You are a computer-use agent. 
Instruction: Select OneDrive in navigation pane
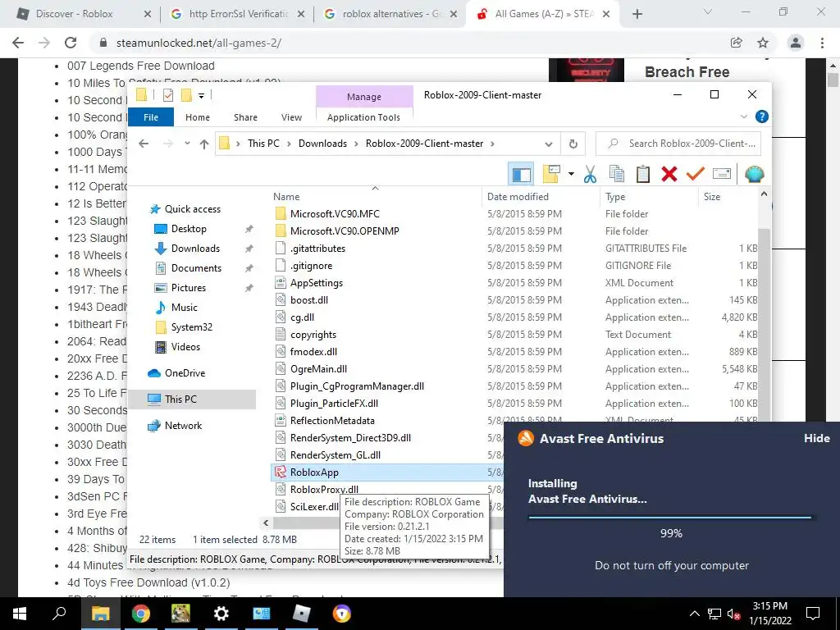pyautogui.click(x=185, y=373)
